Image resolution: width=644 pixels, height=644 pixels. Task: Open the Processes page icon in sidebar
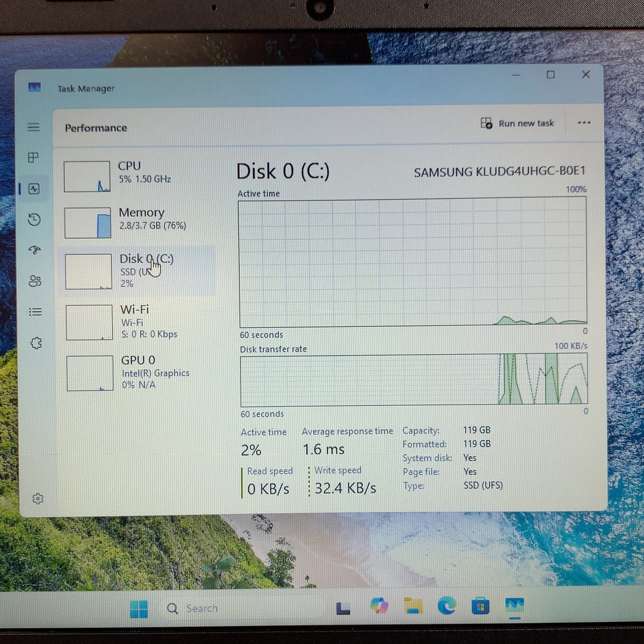33,158
